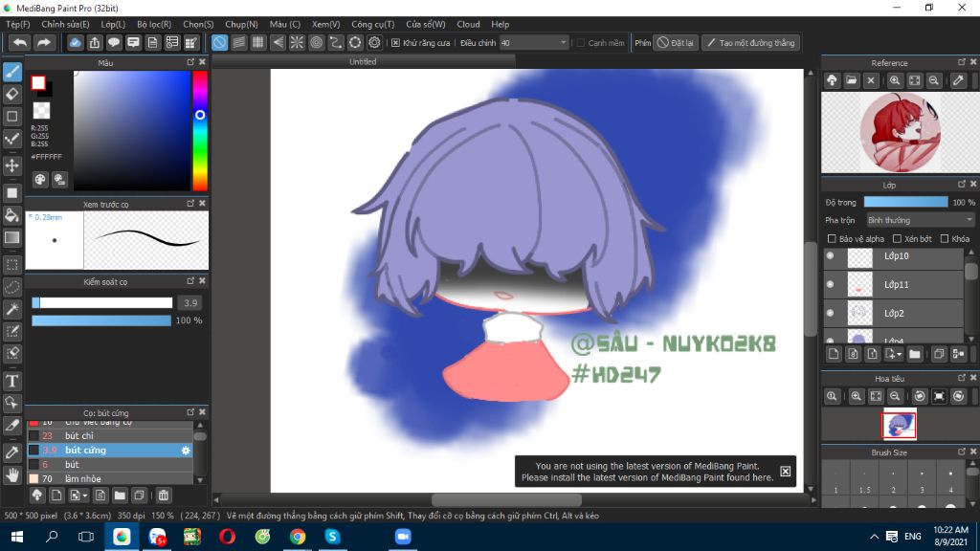The height and width of the screenshot is (551, 980).
Task: Click the cloud save icon in toolbar
Action: pos(75,42)
